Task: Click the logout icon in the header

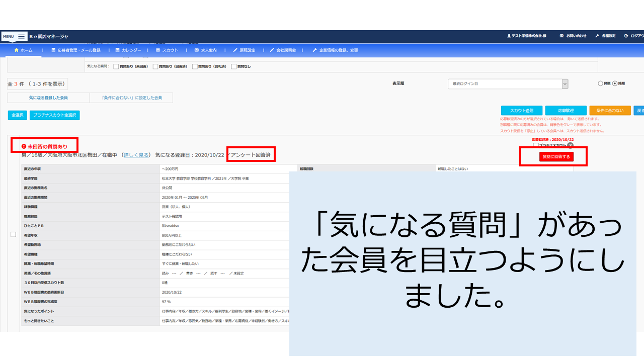Action: coord(626,36)
